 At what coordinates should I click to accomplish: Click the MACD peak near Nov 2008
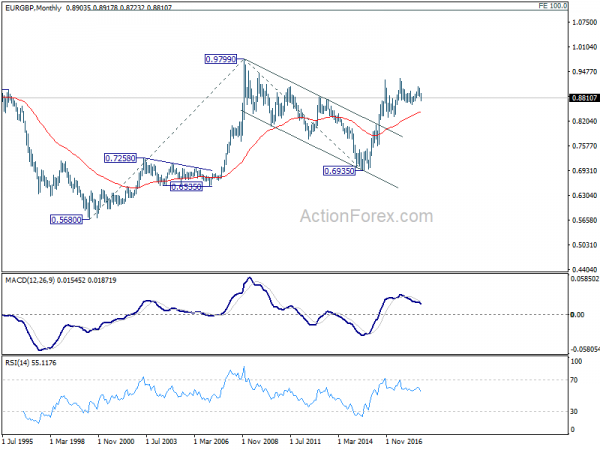(250, 278)
